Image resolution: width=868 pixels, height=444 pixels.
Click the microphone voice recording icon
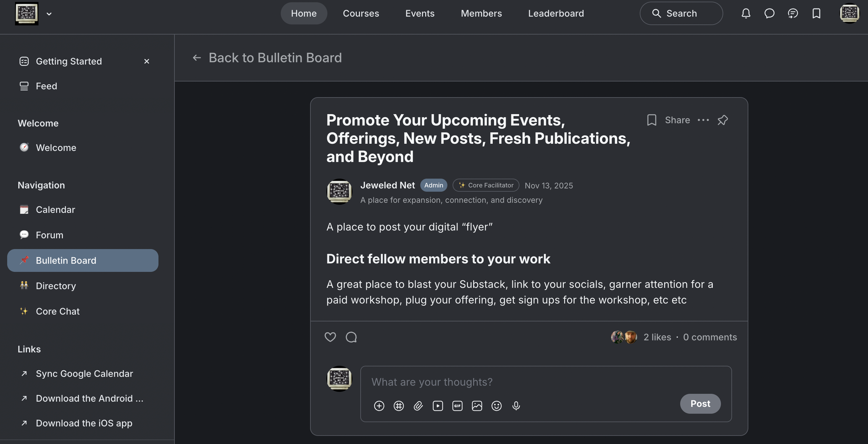tap(516, 406)
